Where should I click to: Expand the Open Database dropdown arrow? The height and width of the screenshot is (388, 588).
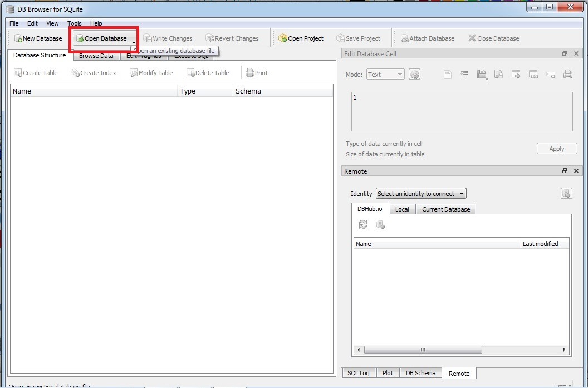point(134,43)
